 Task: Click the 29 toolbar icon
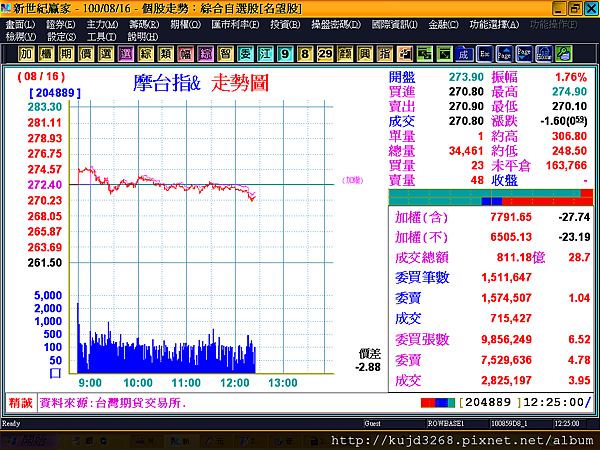(325, 54)
